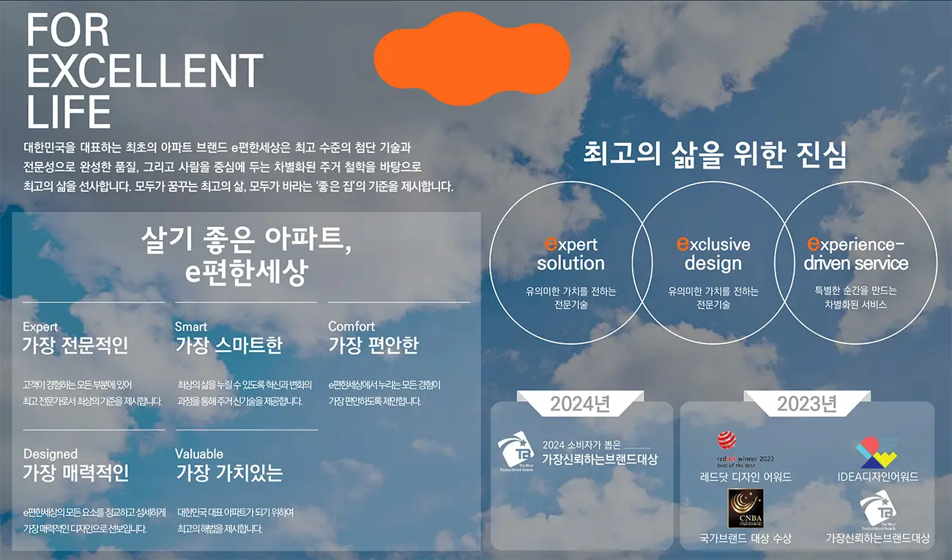Click the 'Comfort' label
952x560 pixels.
click(x=352, y=326)
